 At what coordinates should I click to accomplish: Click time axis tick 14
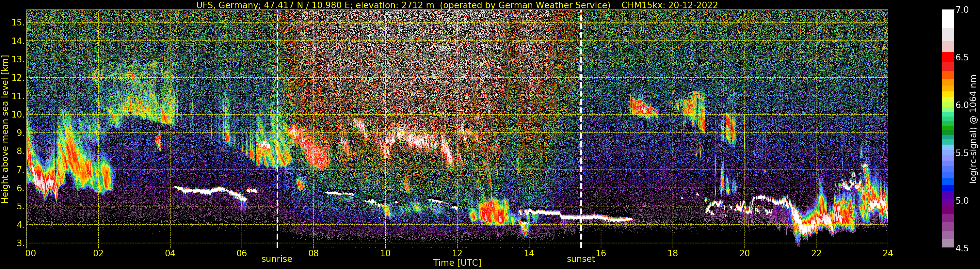tap(529, 253)
